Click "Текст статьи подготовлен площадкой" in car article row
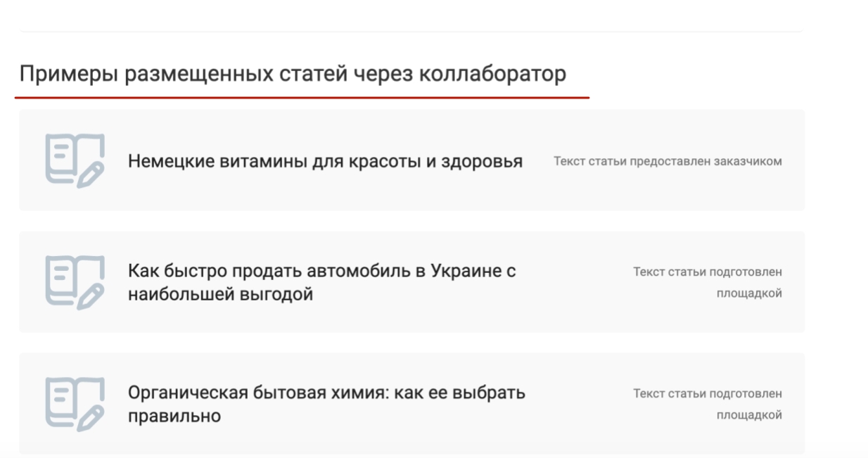 708,282
